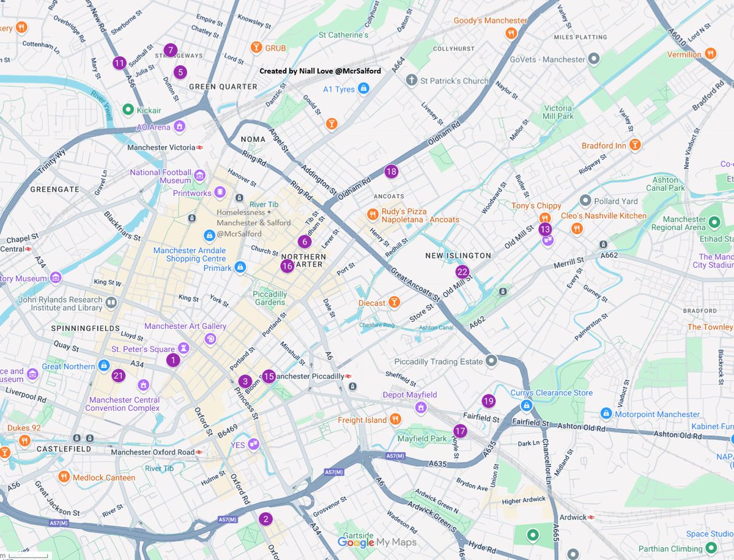
Task: Open the GoVets - Manchester pin icon
Action: 593,59
